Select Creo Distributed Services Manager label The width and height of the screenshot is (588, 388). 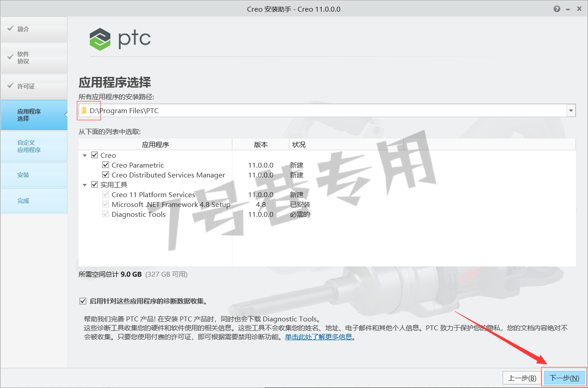click(168, 175)
